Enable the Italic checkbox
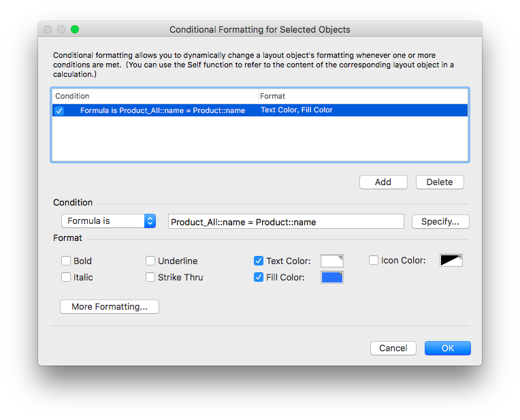This screenshot has width=520, height=420. click(65, 277)
